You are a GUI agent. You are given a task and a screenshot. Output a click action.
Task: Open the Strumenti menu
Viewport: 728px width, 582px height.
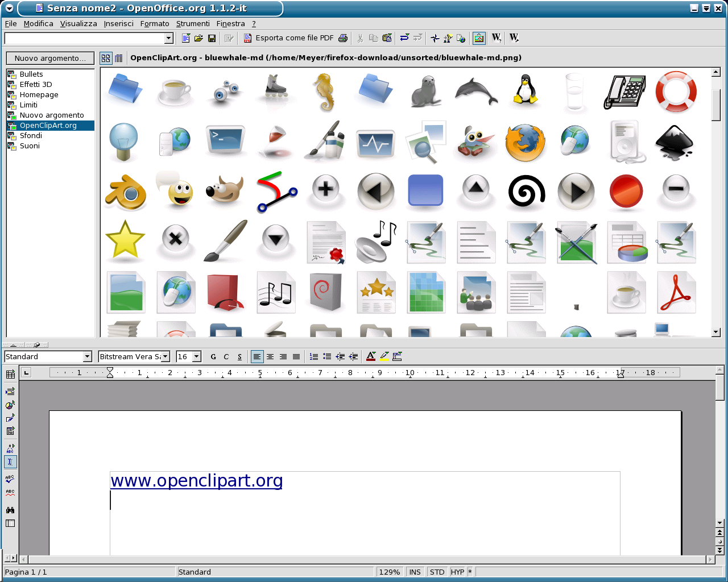[x=193, y=23]
